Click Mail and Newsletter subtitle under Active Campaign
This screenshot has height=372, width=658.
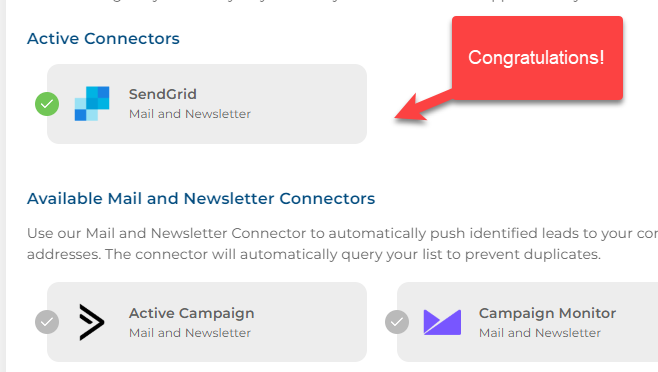(190, 333)
